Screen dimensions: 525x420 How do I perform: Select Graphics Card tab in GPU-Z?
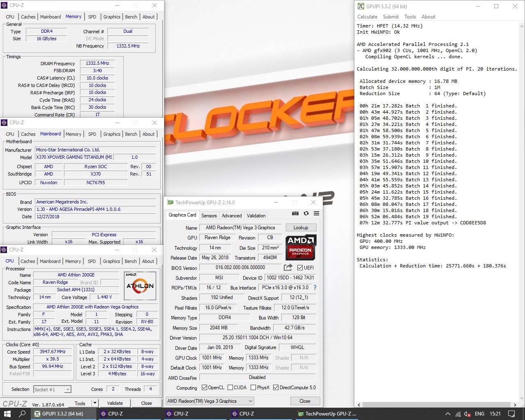183,215
